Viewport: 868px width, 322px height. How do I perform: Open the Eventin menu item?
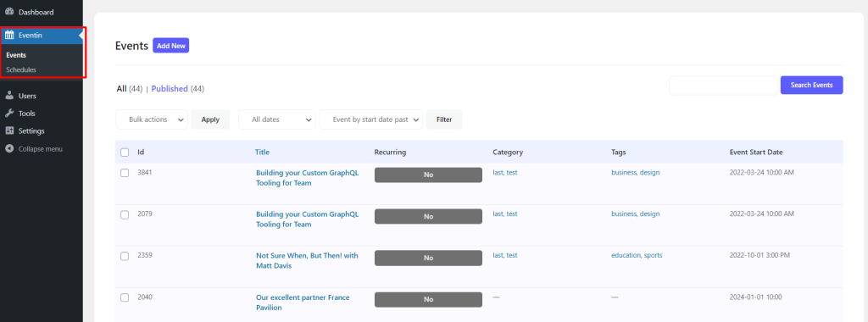[x=42, y=36]
